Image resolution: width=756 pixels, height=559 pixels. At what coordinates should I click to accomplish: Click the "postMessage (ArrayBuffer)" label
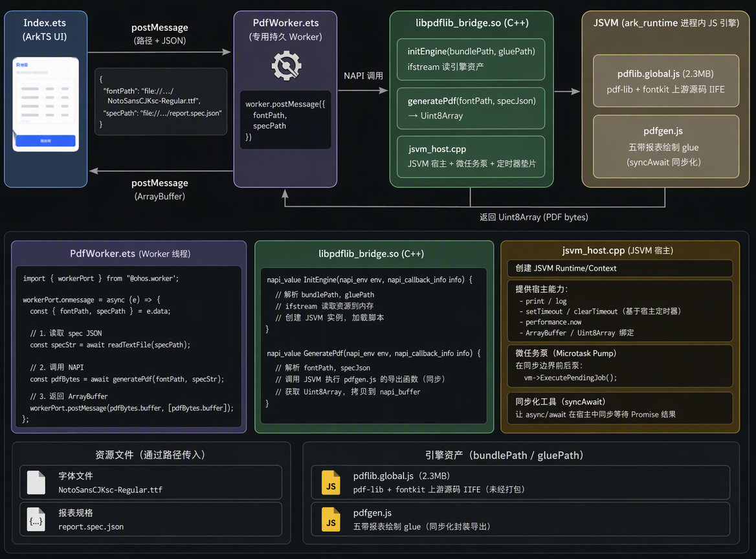[x=160, y=190]
